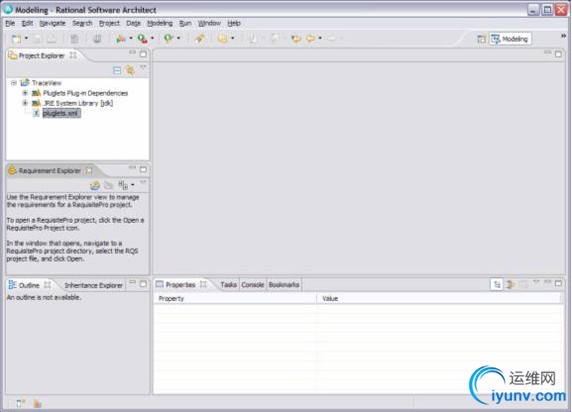Open the Search menu
This screenshot has height=412, width=572.
82,23
